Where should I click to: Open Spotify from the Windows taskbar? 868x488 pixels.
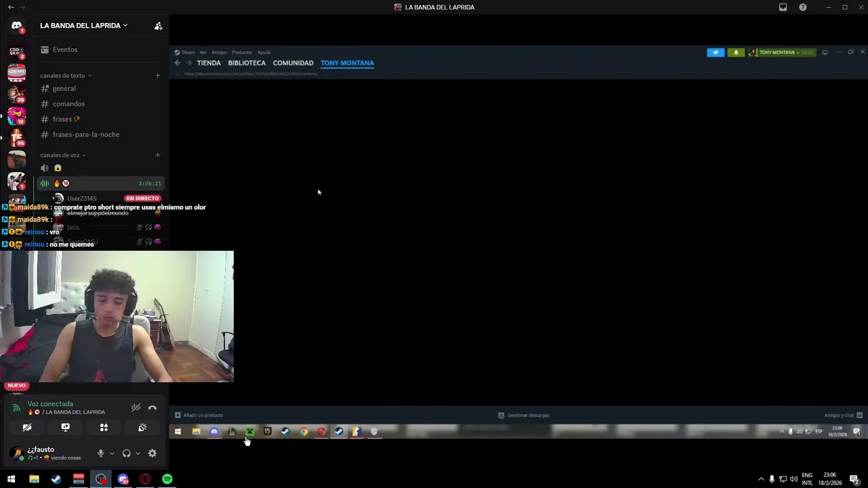coord(167,479)
